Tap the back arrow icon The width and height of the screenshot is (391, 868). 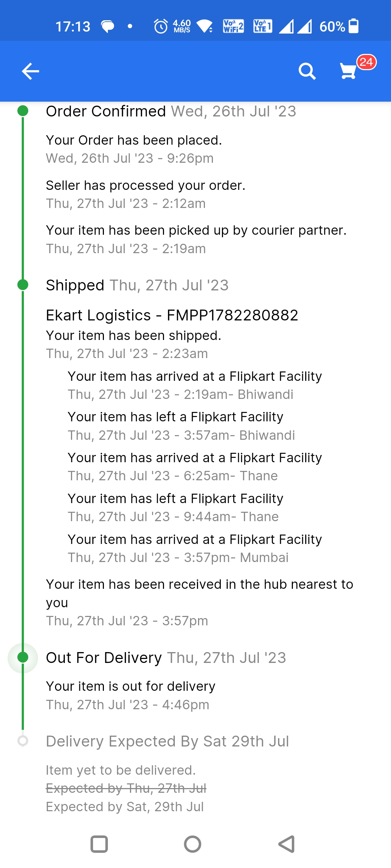click(x=30, y=71)
